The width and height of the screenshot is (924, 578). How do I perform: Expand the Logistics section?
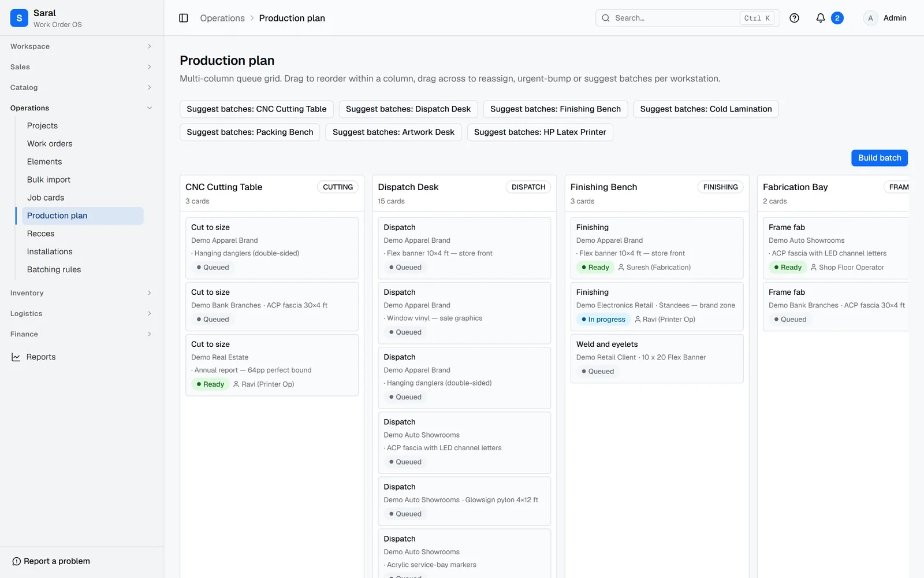81,313
